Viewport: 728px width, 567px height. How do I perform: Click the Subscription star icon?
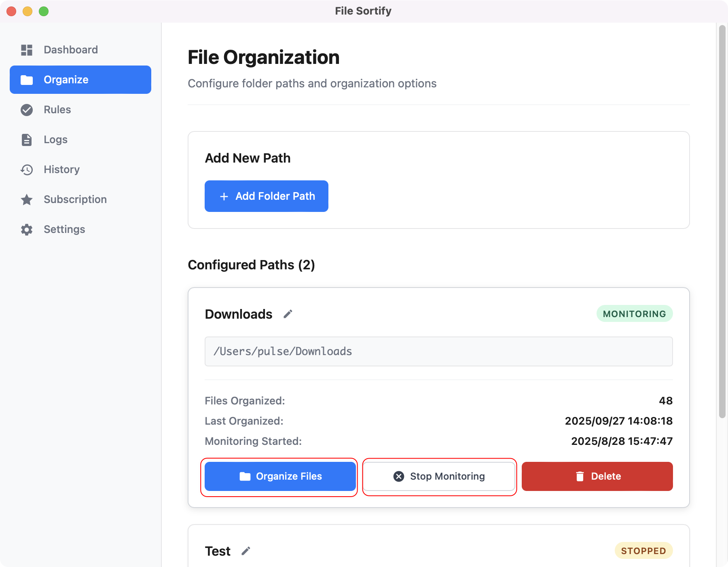pyautogui.click(x=27, y=199)
